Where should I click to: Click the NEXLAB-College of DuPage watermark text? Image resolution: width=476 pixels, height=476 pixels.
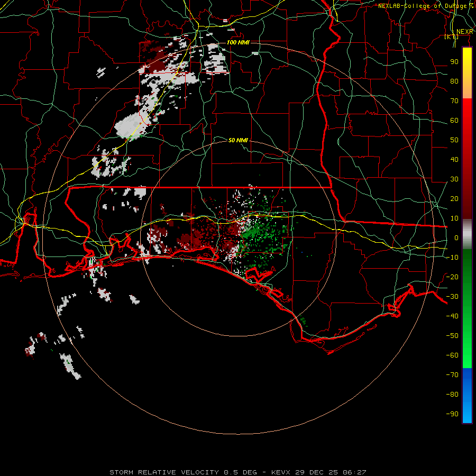click(x=426, y=6)
